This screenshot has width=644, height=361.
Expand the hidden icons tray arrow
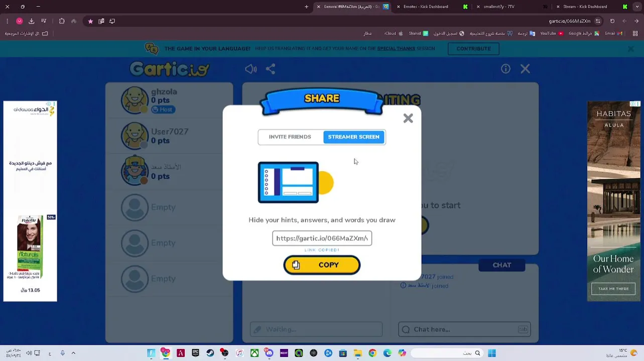[x=73, y=353]
